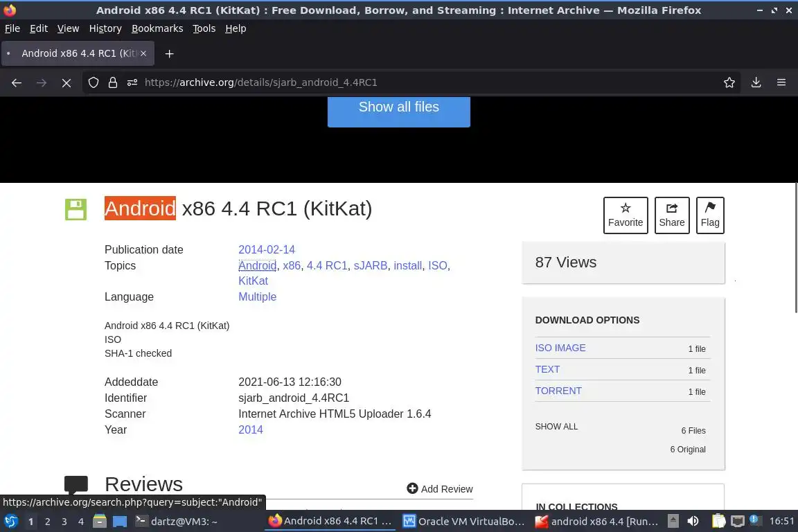798x532 pixels.
Task: Click the green floppy disk software icon
Action: pos(76,209)
